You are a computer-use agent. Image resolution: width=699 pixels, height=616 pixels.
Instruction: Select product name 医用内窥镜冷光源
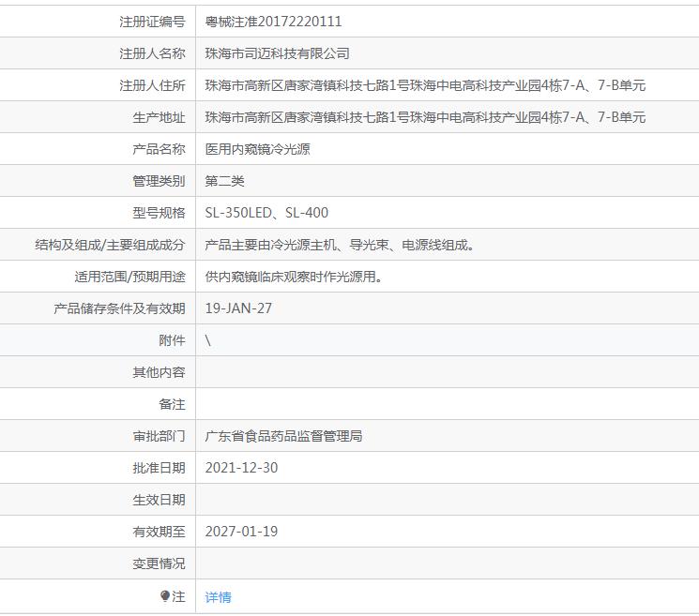click(x=258, y=149)
